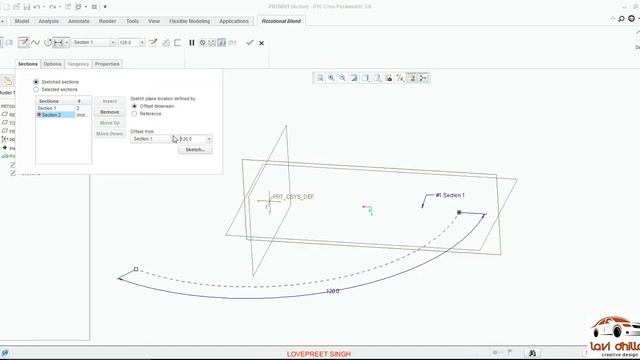Toggle the Spin Center icon
This screenshot has height=360, width=640.
[423, 78]
